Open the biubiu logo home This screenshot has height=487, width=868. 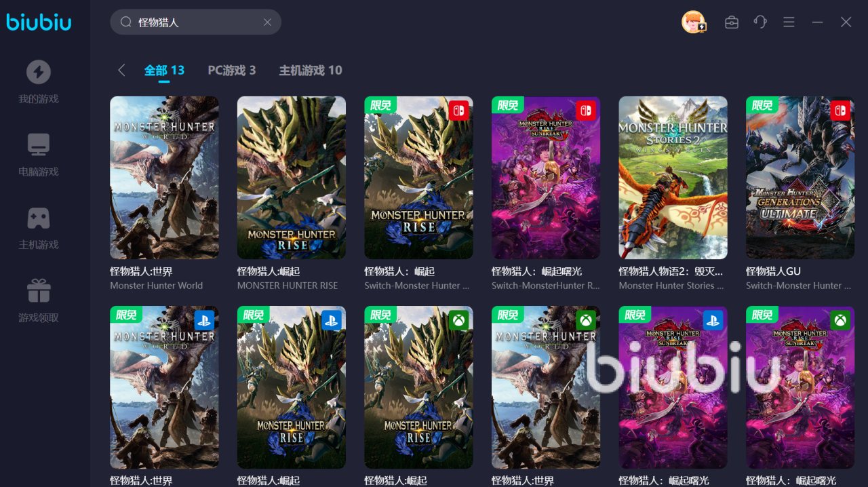pos(39,22)
